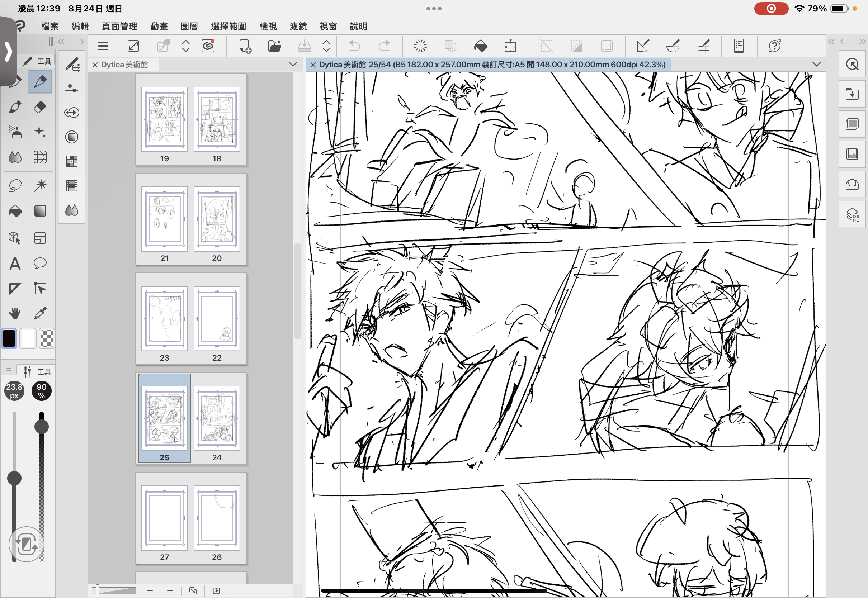Select the Eraser tool
868x598 pixels.
click(40, 108)
